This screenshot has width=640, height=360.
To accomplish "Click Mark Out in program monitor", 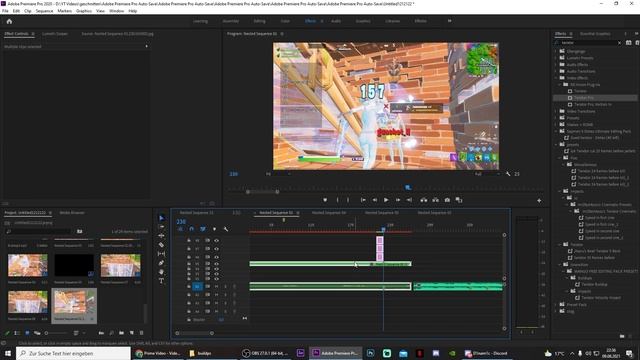I will pos(348,200).
